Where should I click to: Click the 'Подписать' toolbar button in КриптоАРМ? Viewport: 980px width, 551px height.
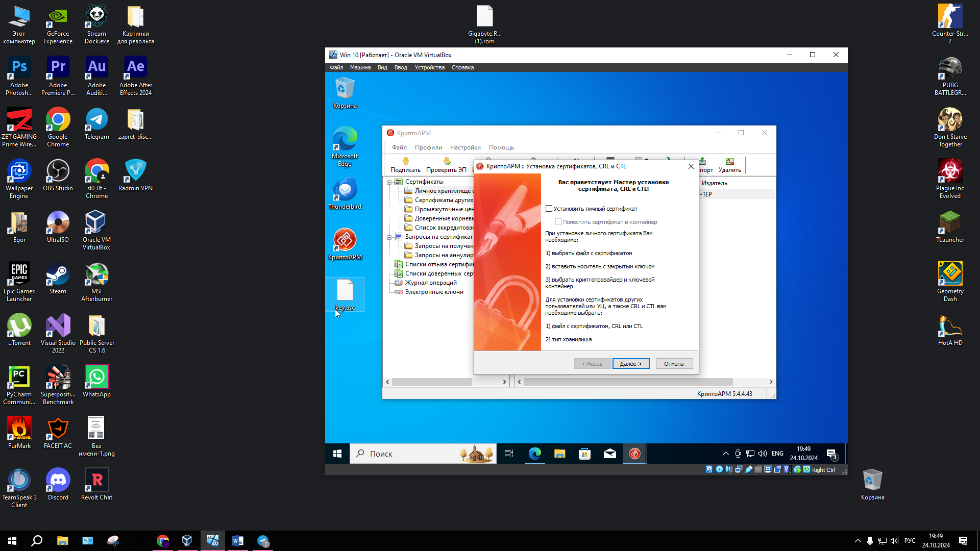405,165
